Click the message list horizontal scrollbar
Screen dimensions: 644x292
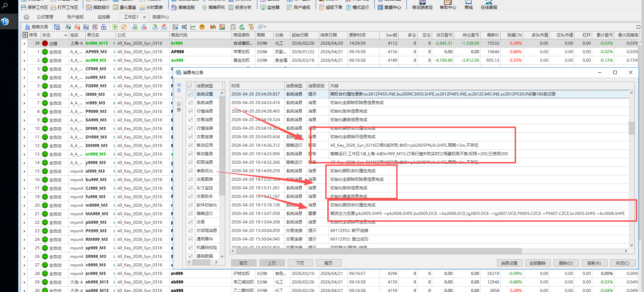[375, 251]
